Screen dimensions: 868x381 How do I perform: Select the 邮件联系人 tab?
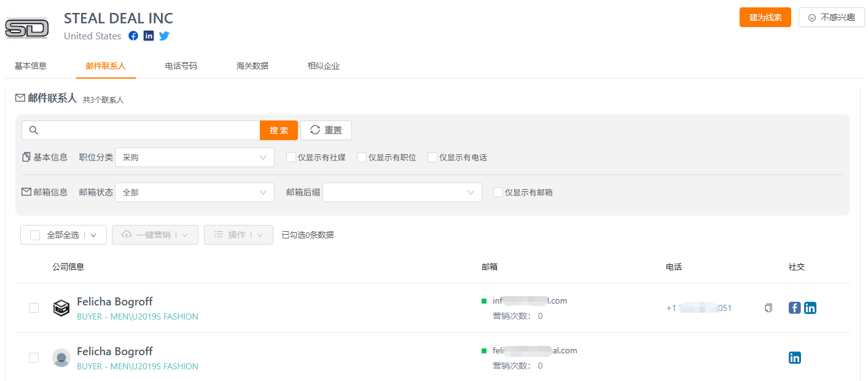(106, 66)
